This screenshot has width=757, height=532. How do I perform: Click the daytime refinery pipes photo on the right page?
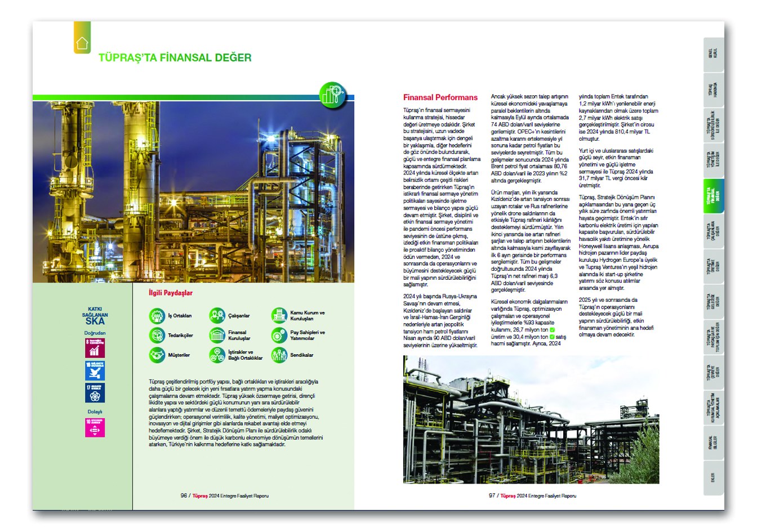531,419
